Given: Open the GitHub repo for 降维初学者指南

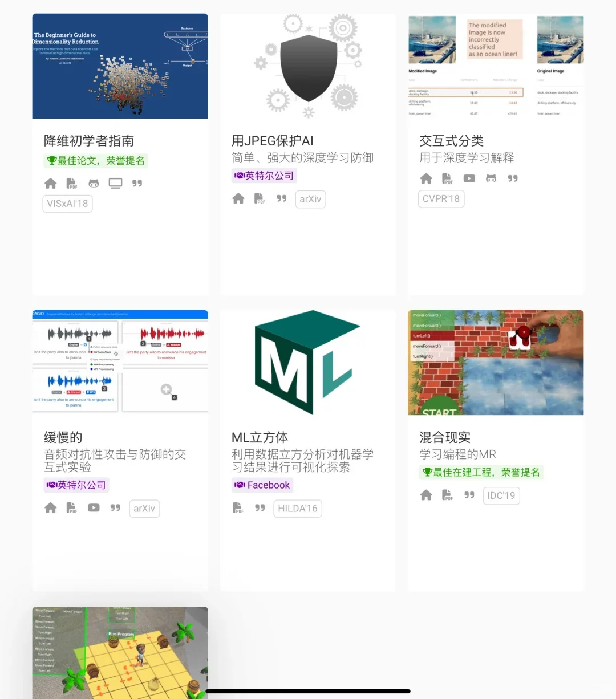Looking at the screenshot, I should click(93, 183).
